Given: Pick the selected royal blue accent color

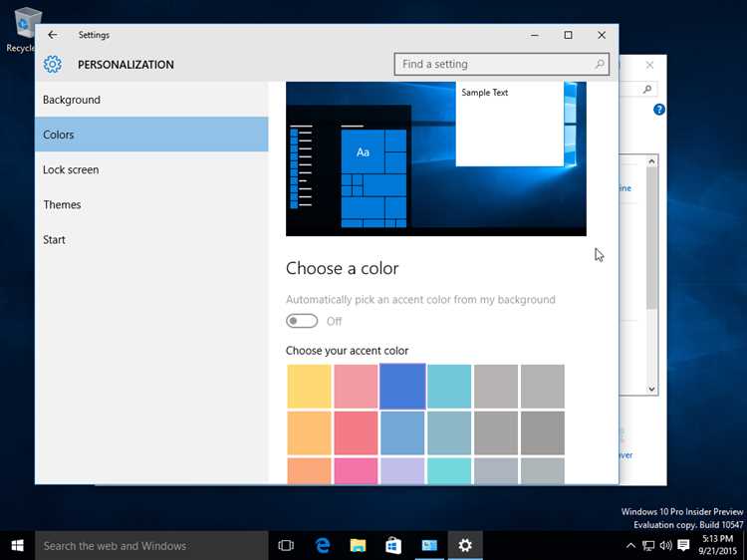Looking at the screenshot, I should (x=402, y=387).
